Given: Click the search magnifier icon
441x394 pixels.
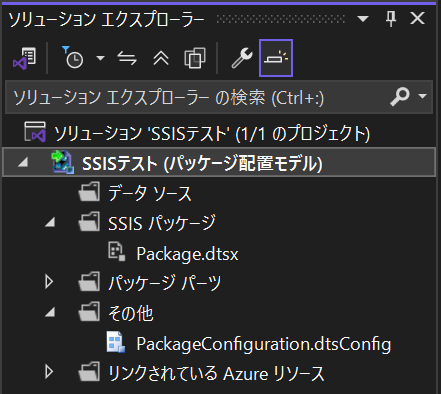Looking at the screenshot, I should [399, 97].
